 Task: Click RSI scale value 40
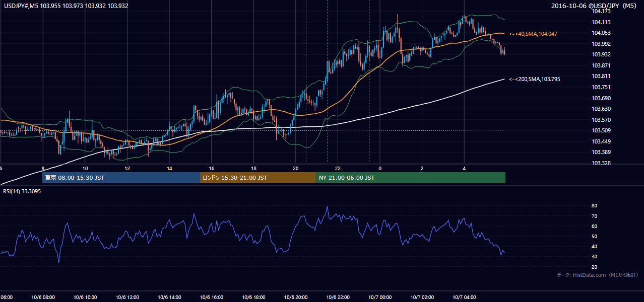point(594,246)
